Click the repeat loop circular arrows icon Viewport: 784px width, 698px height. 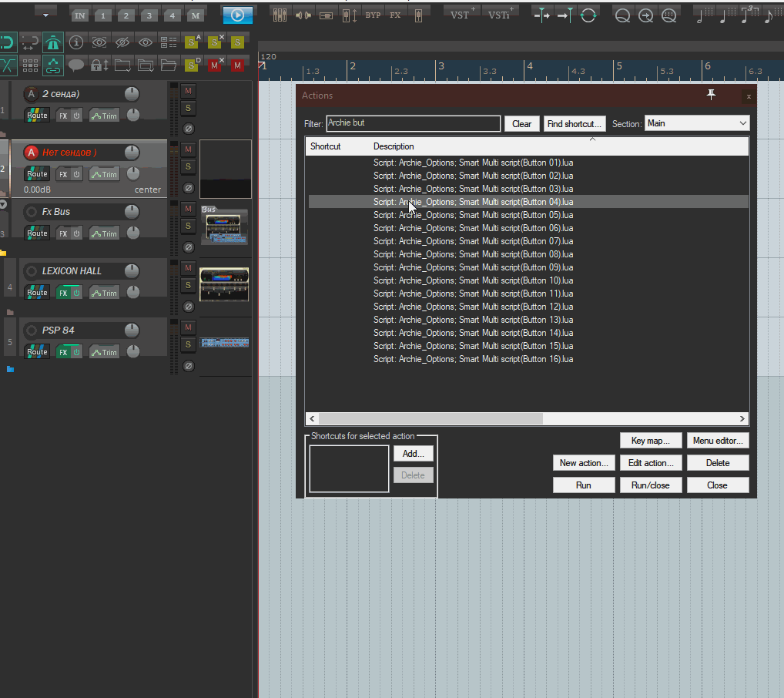(588, 15)
